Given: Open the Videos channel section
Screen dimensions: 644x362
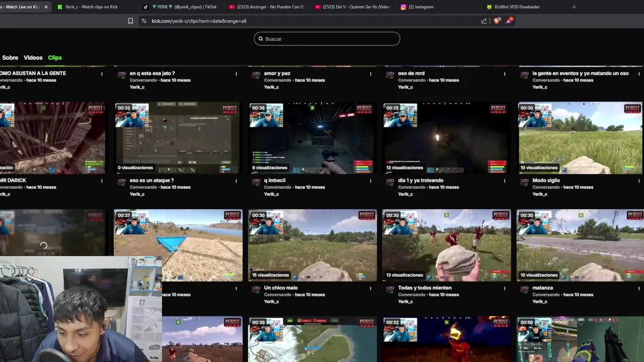Looking at the screenshot, I should (33, 58).
